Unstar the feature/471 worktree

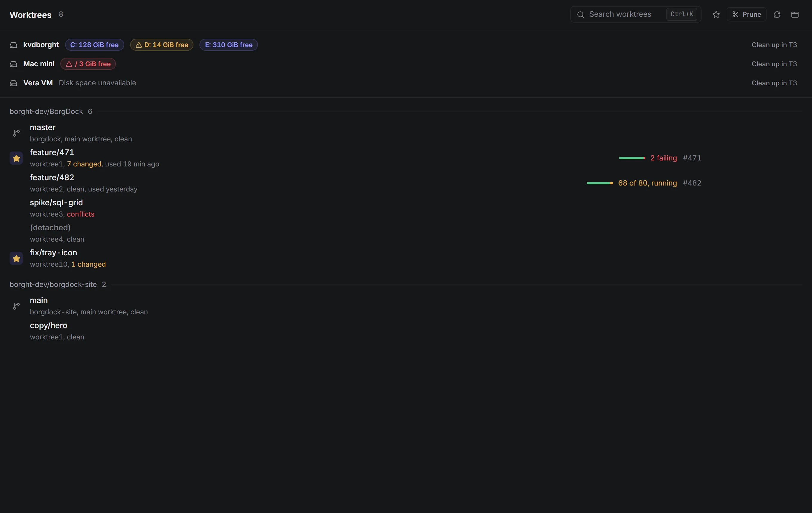[x=16, y=158]
